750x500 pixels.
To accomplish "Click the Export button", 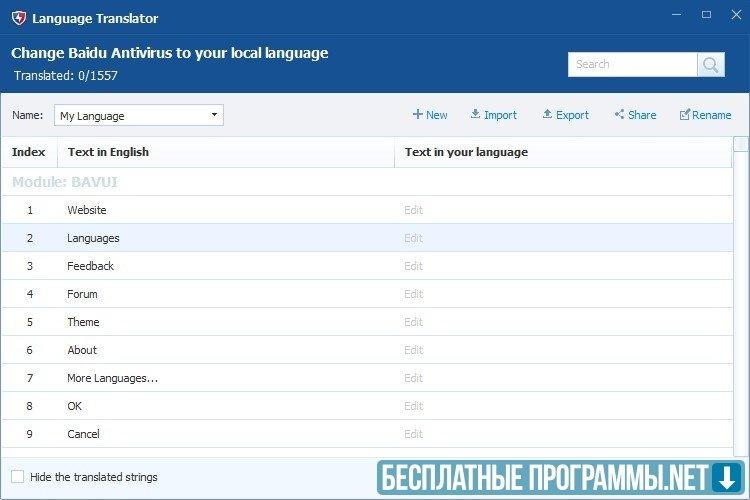I will pos(565,115).
